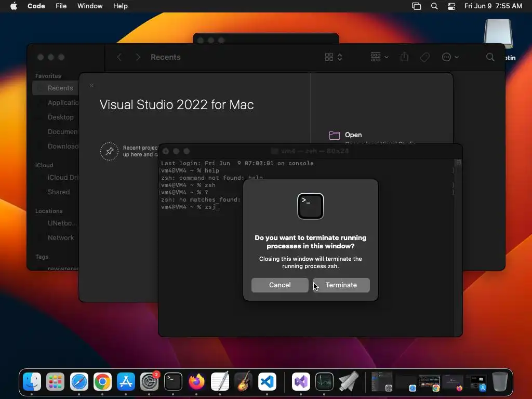Click the Finder Edit Tags icon
This screenshot has width=532, height=399.
[x=424, y=57]
